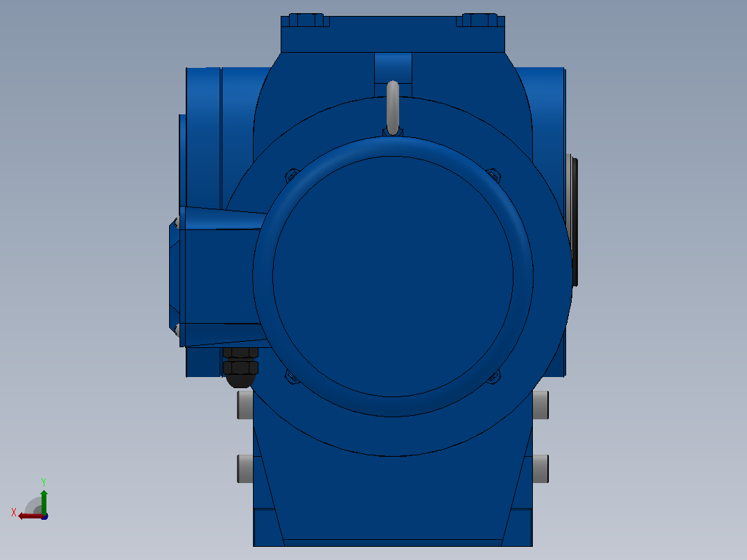747x560 pixels.
Task: Select the round motor end cover face
Action: [x=392, y=277]
